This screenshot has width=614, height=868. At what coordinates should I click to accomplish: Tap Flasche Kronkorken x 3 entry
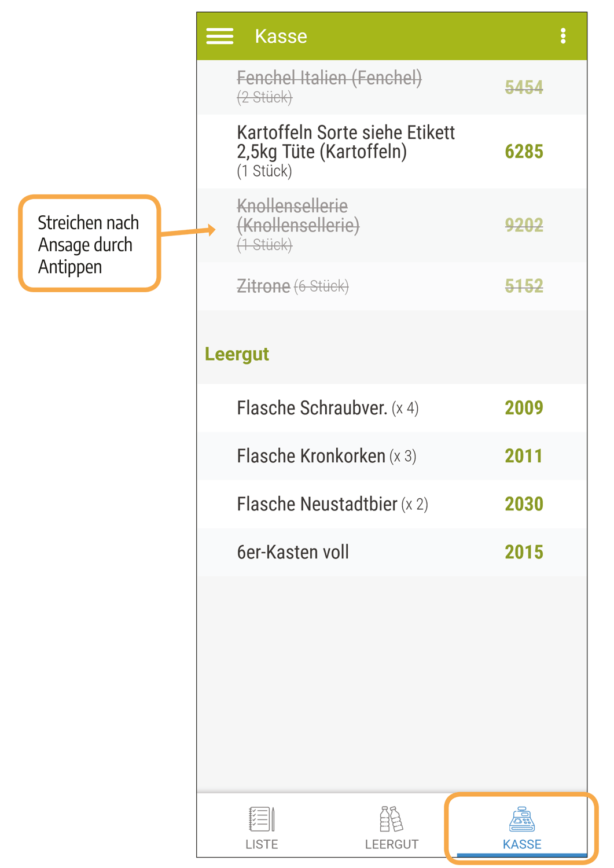[392, 456]
